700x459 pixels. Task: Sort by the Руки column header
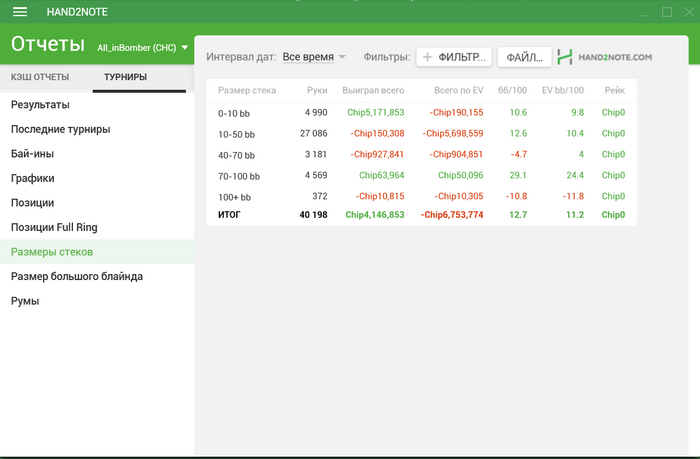click(x=317, y=90)
